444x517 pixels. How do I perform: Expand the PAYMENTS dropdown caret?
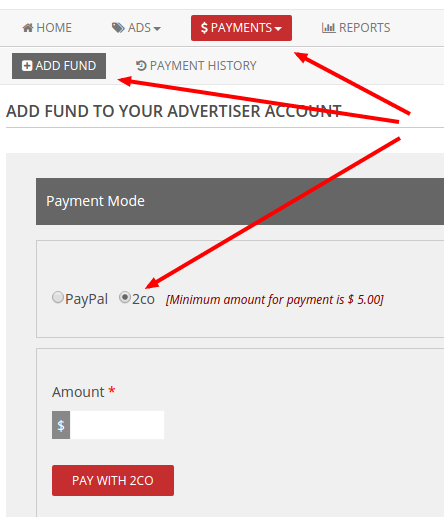(278, 29)
